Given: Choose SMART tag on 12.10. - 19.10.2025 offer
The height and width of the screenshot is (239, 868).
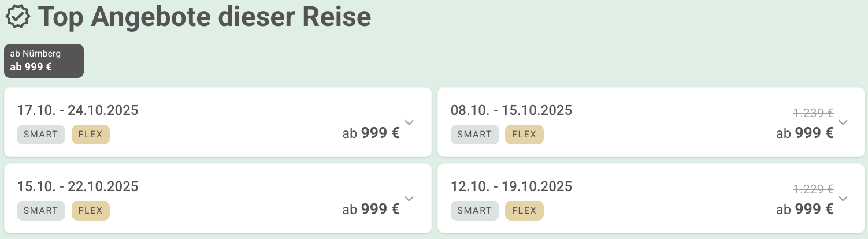Looking at the screenshot, I should click(474, 211).
